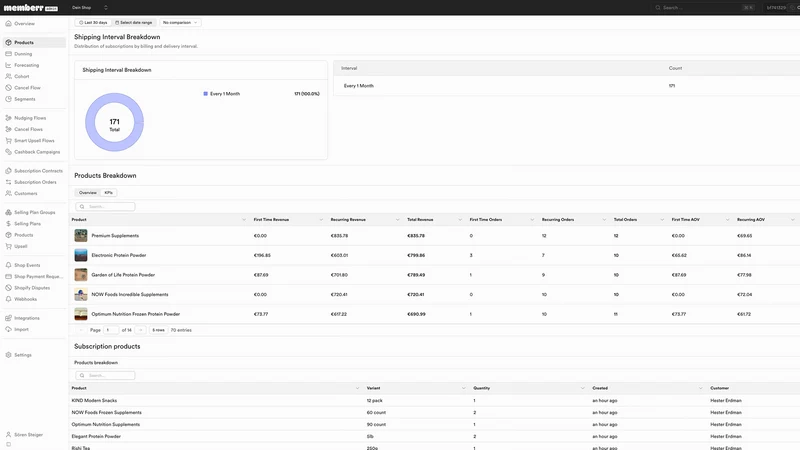
Task: Focus the top bar Search field
Action: (x=704, y=8)
